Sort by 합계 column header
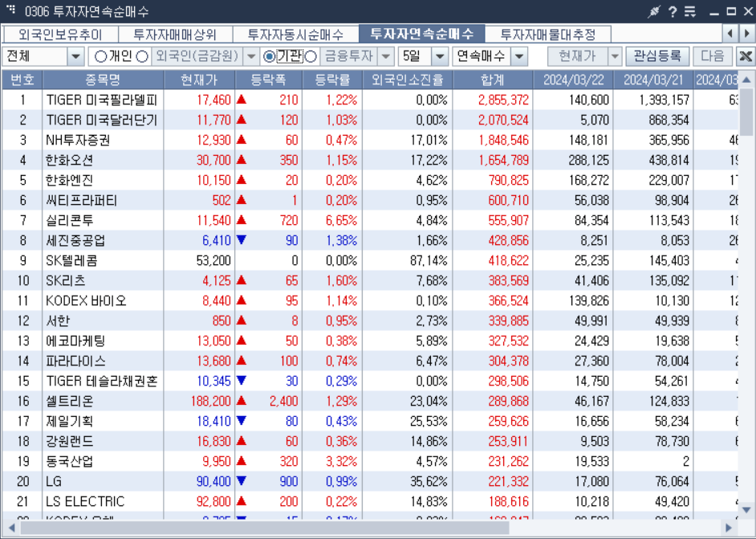This screenshot has width=756, height=539. click(493, 80)
